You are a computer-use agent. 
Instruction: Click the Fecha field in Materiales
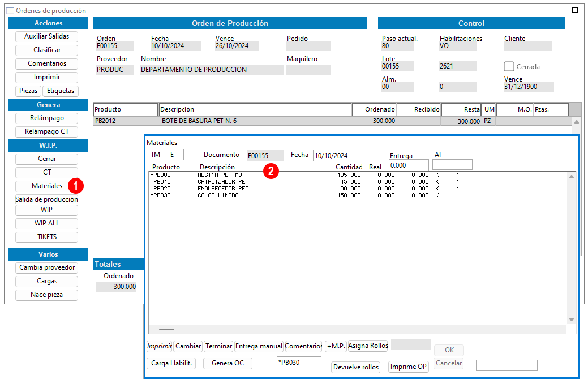tap(335, 155)
